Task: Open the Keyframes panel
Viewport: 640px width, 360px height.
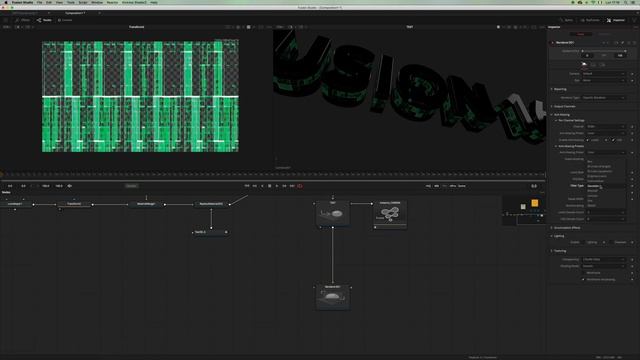Action: 590,20
